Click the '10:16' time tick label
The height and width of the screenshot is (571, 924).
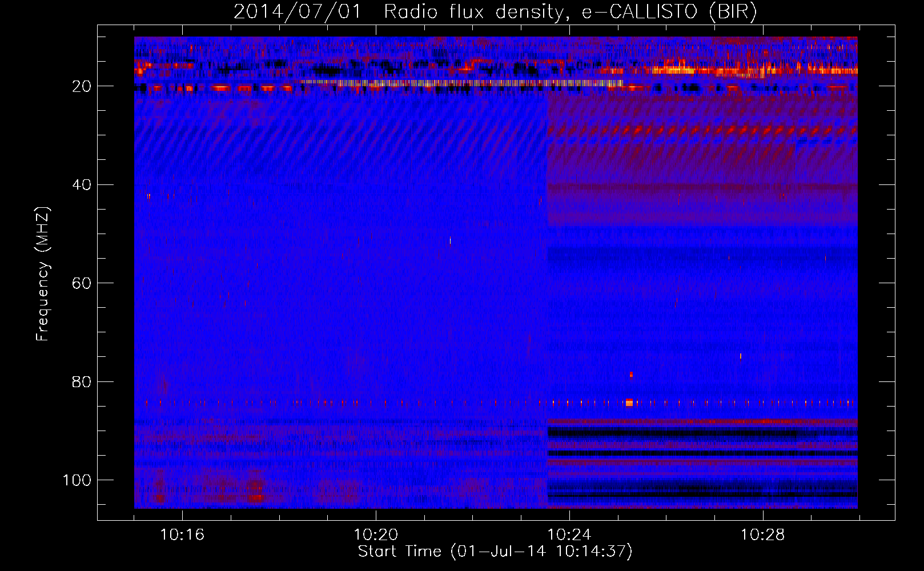182,534
